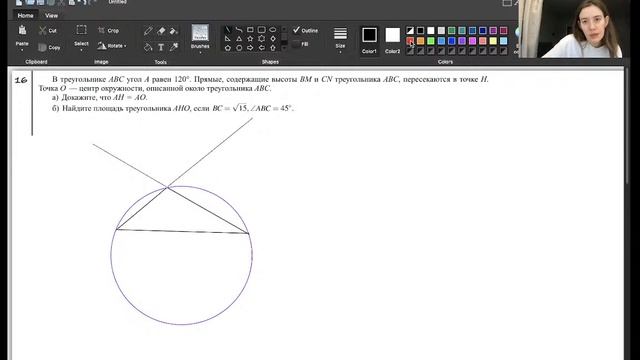The width and height of the screenshot is (640, 360).
Task: Select the Eraser tool
Action: (x=161, y=31)
